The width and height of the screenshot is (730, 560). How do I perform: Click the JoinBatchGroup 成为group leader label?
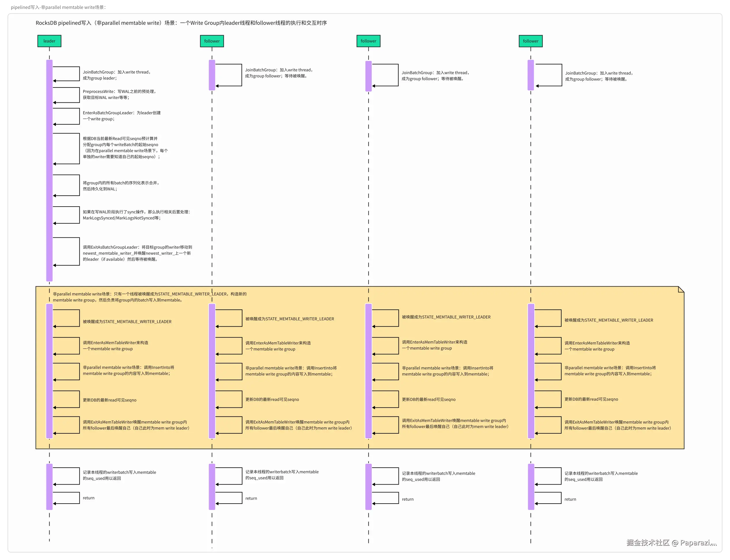click(117, 75)
